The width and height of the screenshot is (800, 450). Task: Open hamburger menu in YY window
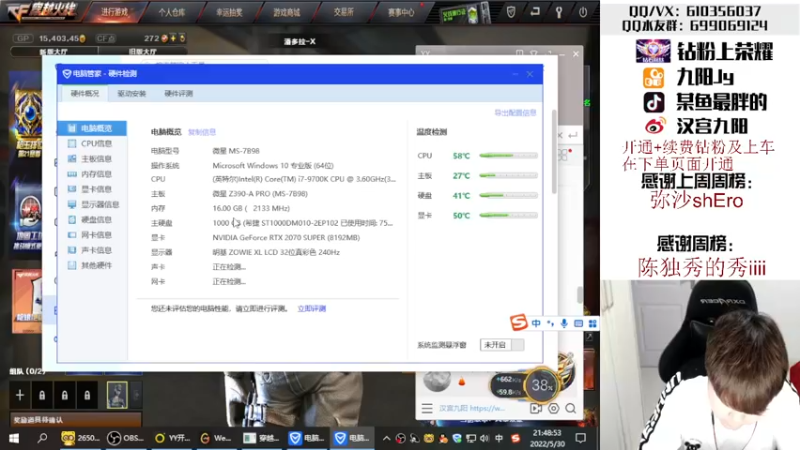coord(427,408)
